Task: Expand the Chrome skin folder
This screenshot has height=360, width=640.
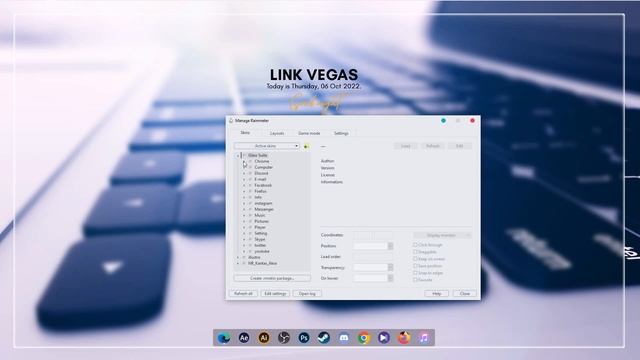Action: tap(244, 162)
